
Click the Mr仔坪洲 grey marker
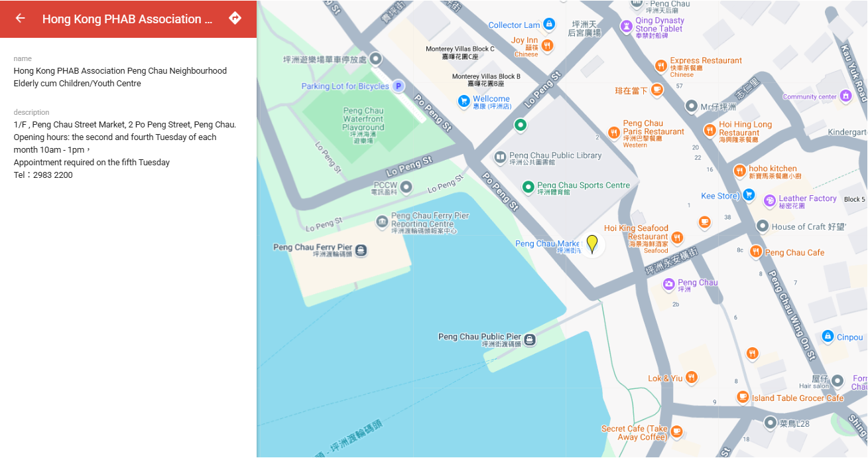click(x=691, y=106)
